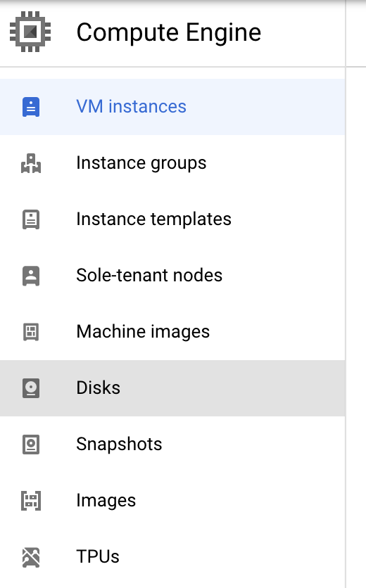Click the Instance templates icon
Image resolution: width=366 pixels, height=588 pixels.
pos(31,219)
